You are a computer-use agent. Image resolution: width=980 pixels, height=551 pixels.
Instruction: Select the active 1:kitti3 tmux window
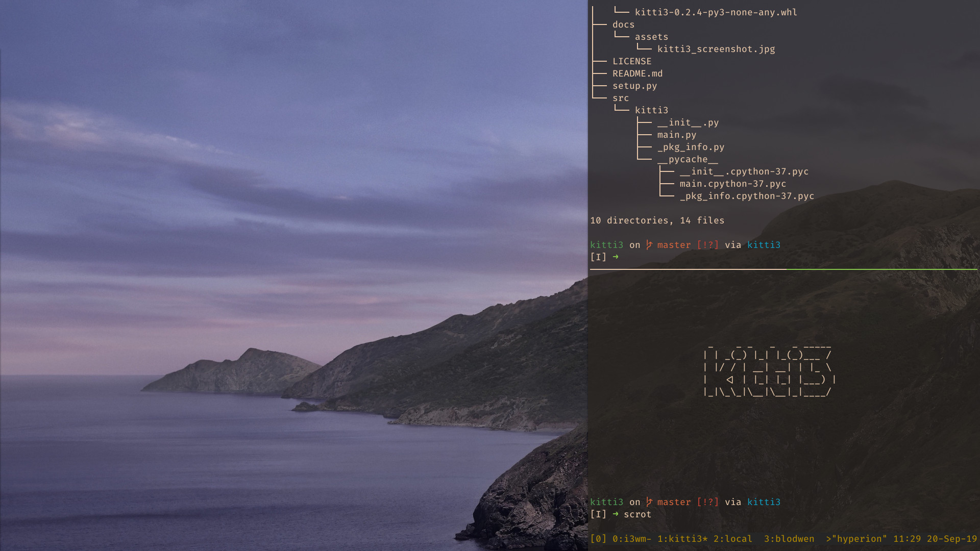682,539
